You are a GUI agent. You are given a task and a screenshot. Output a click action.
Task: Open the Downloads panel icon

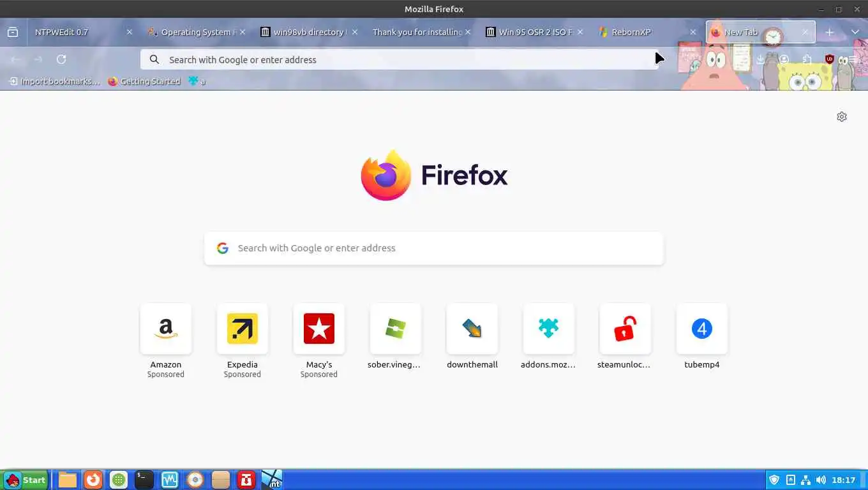[761, 59]
